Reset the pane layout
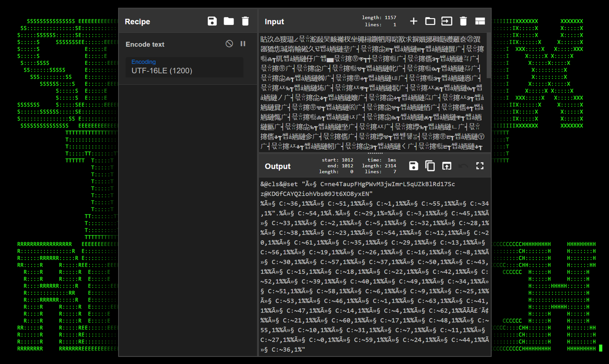 tap(480, 21)
